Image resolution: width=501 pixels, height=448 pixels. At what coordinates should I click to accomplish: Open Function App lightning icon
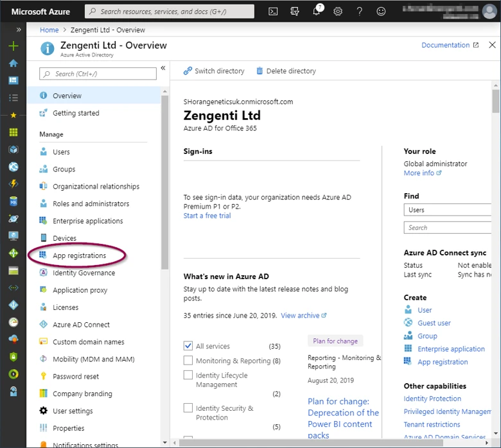click(13, 184)
